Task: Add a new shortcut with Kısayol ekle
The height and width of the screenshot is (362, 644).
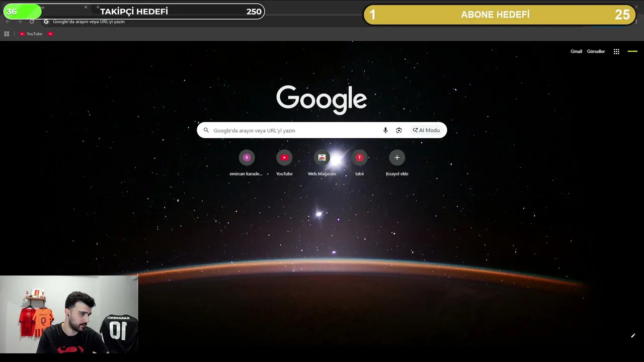Action: [397, 163]
